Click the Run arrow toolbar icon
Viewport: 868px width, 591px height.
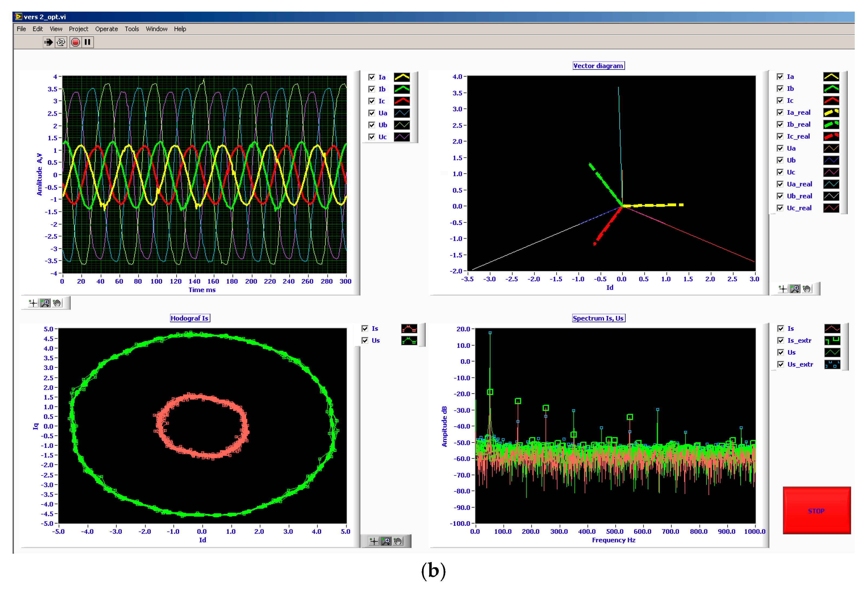coord(48,42)
